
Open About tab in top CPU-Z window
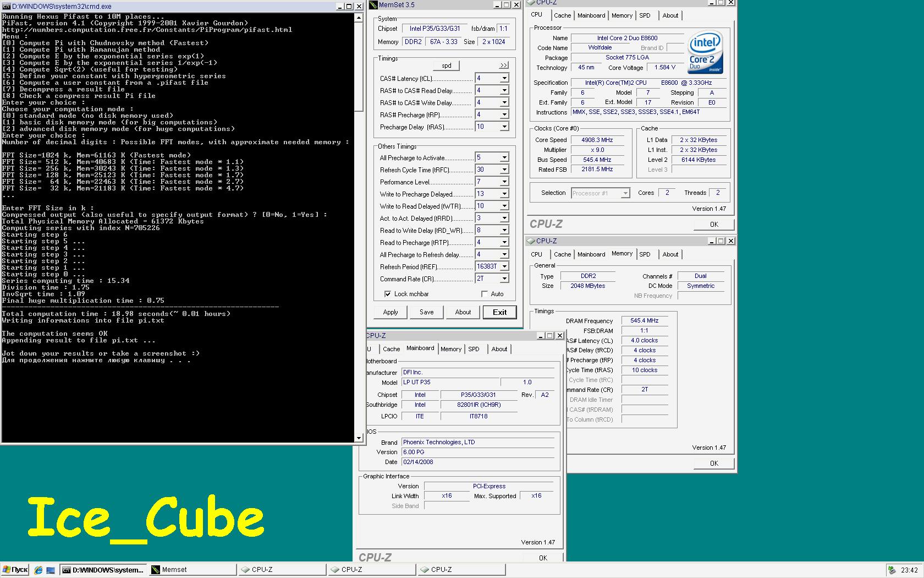(670, 15)
